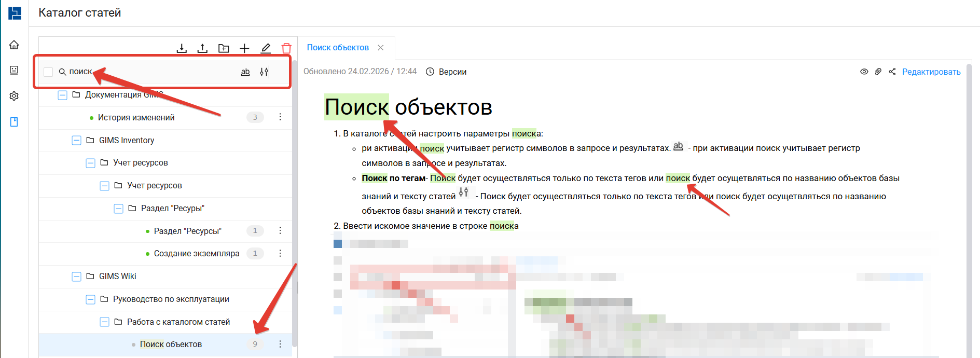Click the Редактировать link
The height and width of the screenshot is (358, 980).
[931, 72]
